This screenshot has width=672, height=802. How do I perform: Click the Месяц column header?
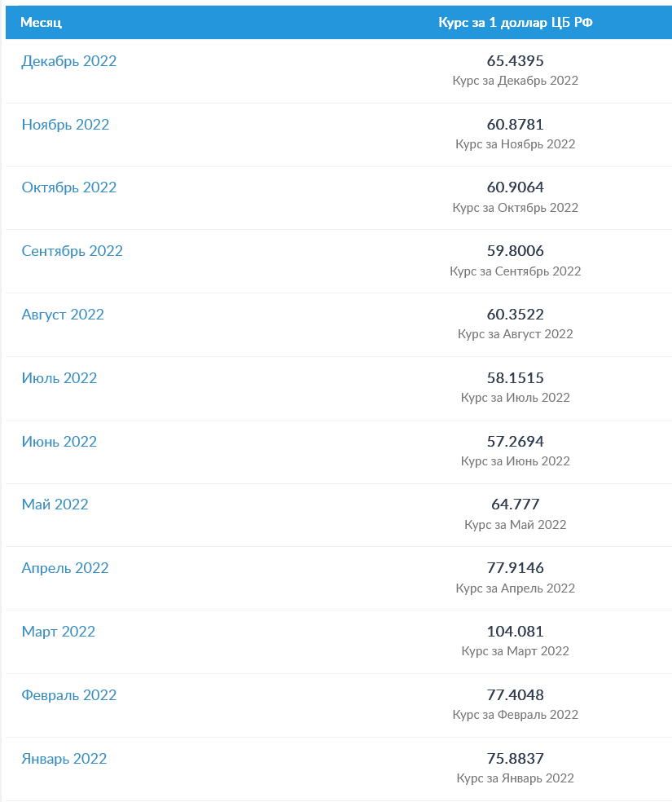click(41, 23)
